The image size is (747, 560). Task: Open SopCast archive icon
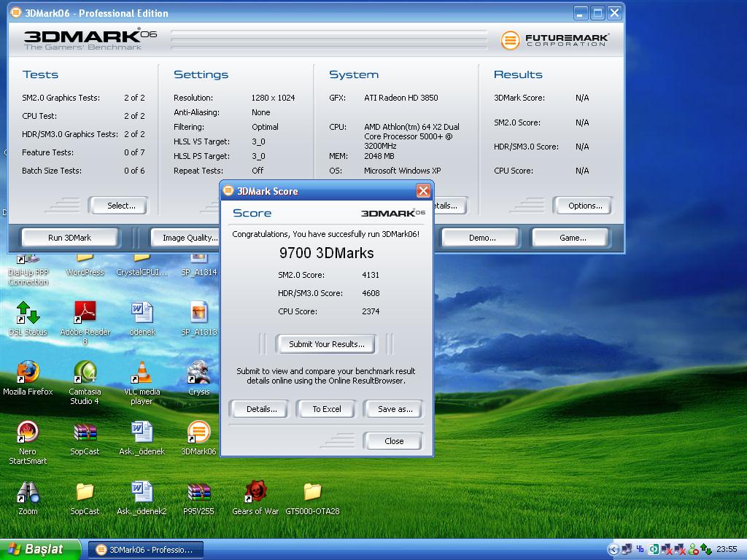click(85, 437)
